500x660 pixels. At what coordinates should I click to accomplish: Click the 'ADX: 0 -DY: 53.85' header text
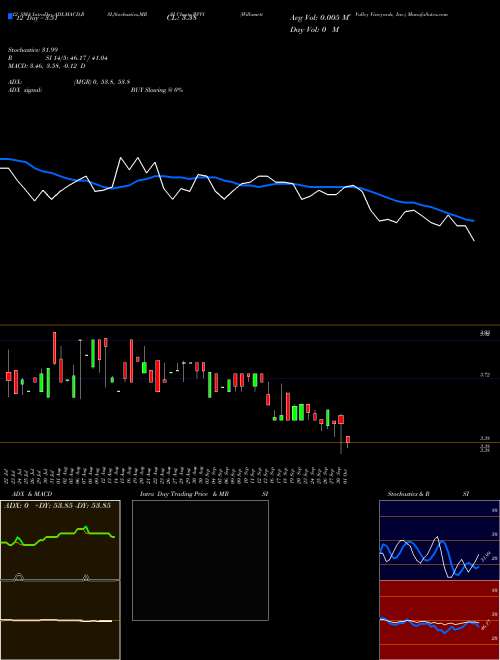(x=57, y=505)
